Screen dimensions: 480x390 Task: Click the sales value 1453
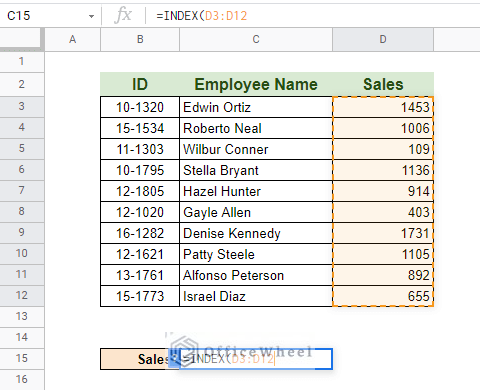coord(383,107)
